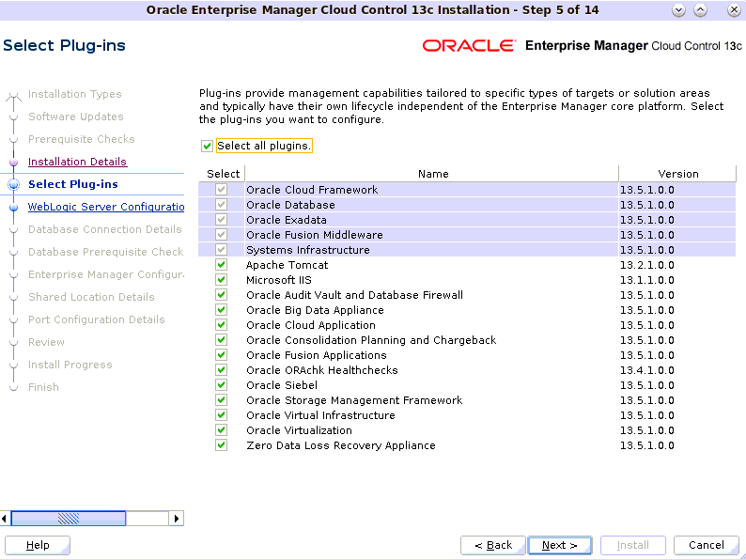Screen dimensions: 746x560
Task: Select the Select Plug-ins step in sidebar
Action: point(72,184)
